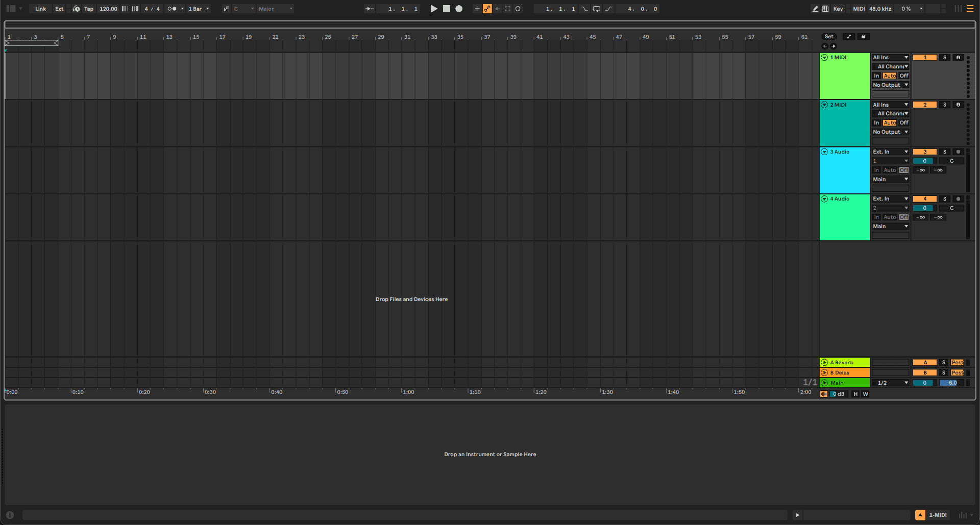Toggle the Punch-Out switch icon
980x525 pixels.
[609, 9]
